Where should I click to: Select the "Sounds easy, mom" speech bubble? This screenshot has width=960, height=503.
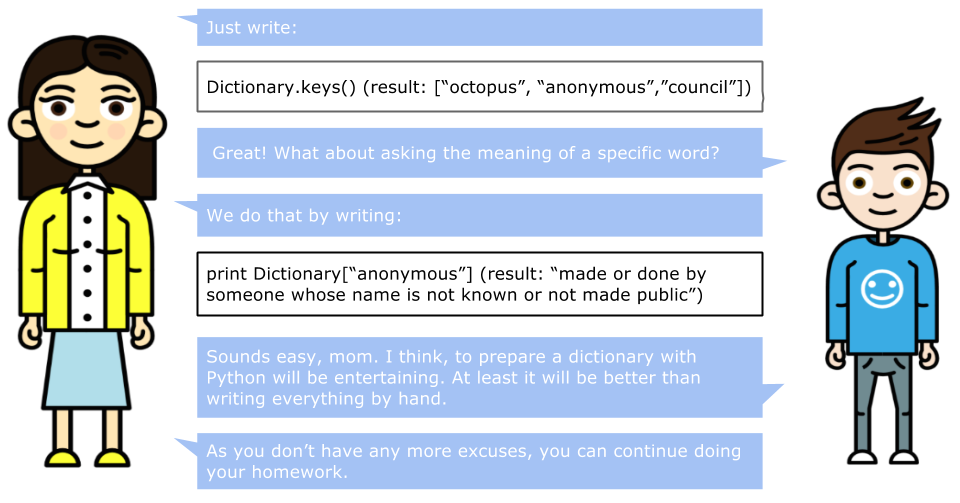[x=480, y=378]
